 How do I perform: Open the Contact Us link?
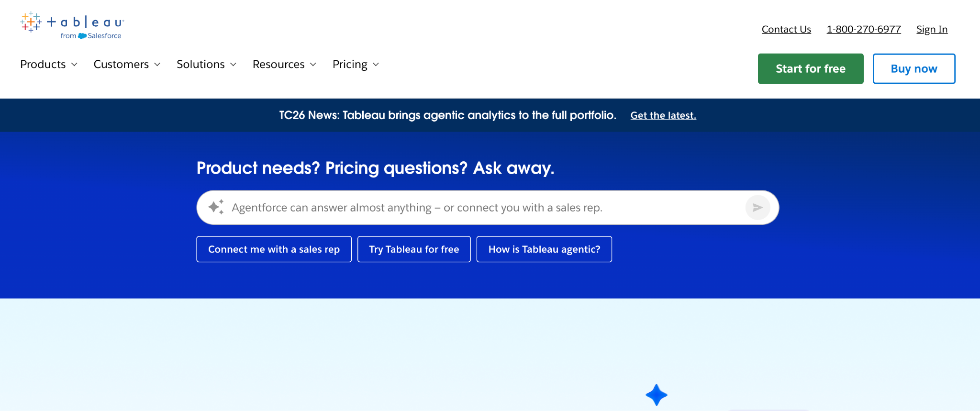[786, 29]
